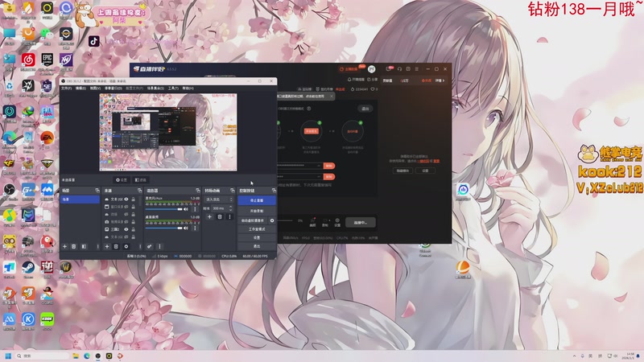Open virtual camera settings gear icon
The image size is (644, 362).
[x=272, y=220]
